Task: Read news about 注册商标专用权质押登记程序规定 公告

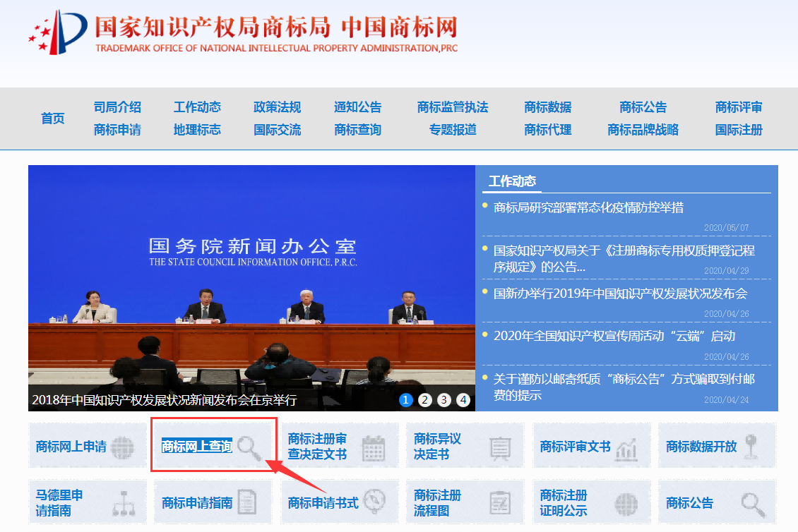Action: tap(624, 258)
